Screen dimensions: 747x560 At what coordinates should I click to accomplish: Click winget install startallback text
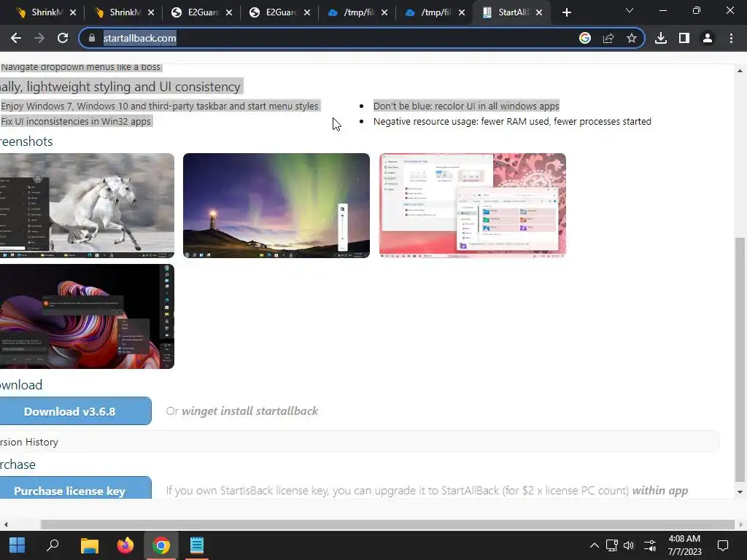pos(249,411)
